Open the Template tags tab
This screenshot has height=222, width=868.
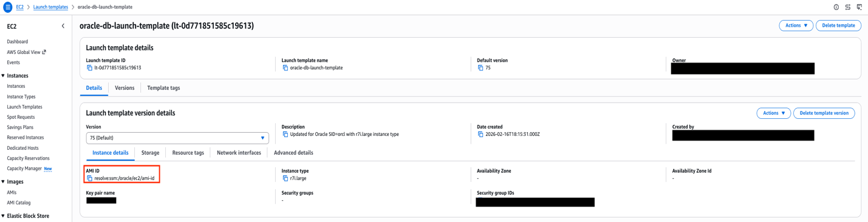(x=163, y=88)
